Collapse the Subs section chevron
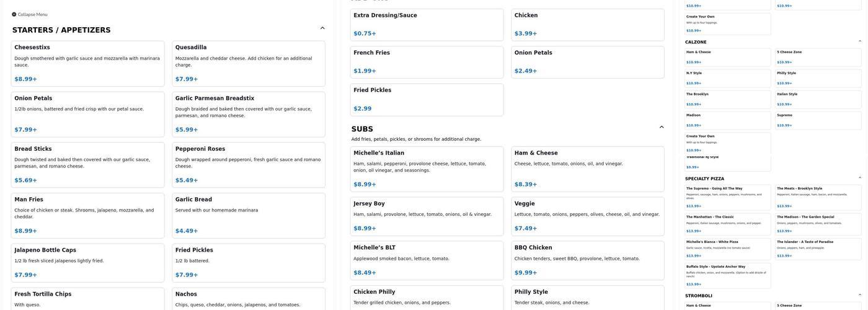The image size is (868, 310). tap(662, 128)
